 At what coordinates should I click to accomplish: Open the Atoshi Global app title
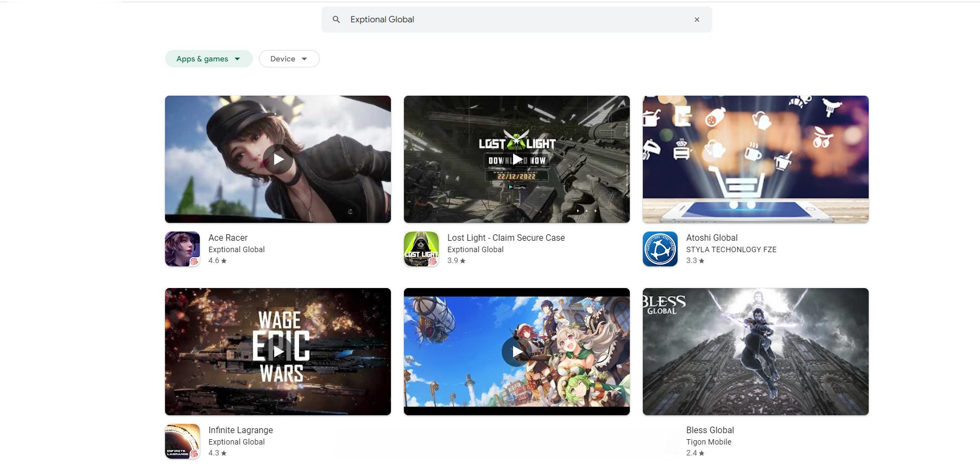(x=712, y=237)
